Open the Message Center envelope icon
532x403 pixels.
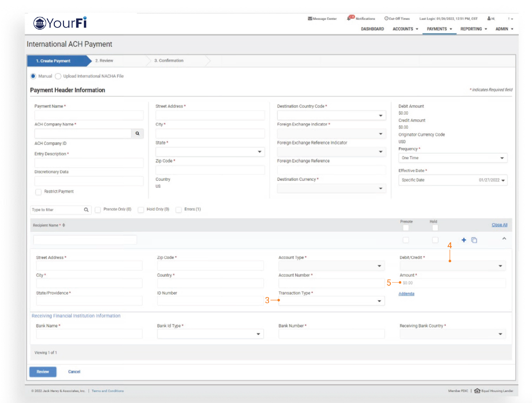310,19
